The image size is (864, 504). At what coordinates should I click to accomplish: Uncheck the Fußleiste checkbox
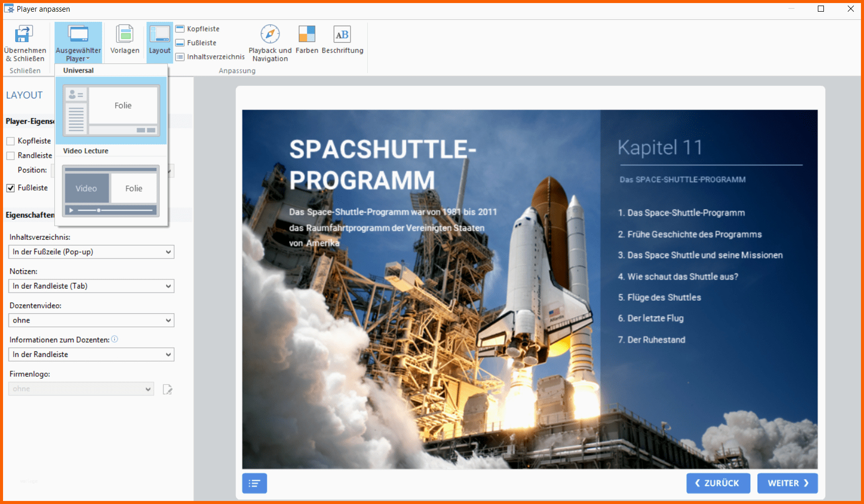11,188
